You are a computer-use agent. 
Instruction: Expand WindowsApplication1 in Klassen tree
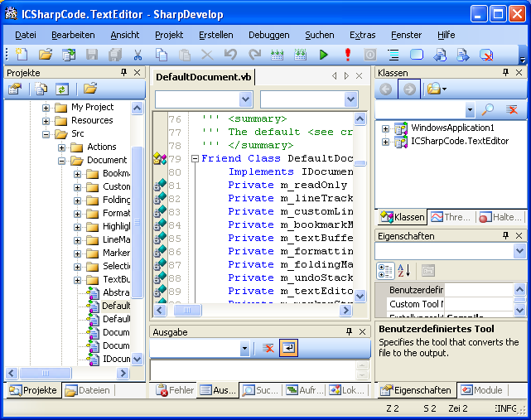[385, 128]
